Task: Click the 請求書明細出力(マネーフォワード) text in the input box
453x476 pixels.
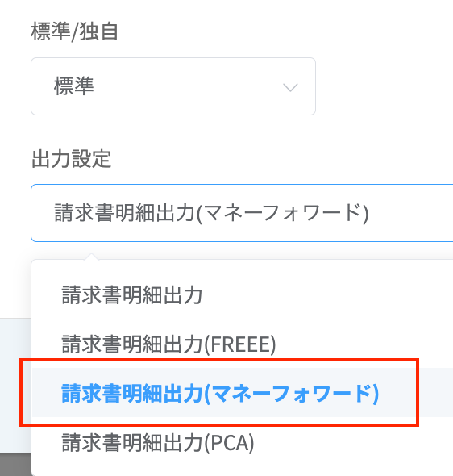Action: (x=212, y=213)
